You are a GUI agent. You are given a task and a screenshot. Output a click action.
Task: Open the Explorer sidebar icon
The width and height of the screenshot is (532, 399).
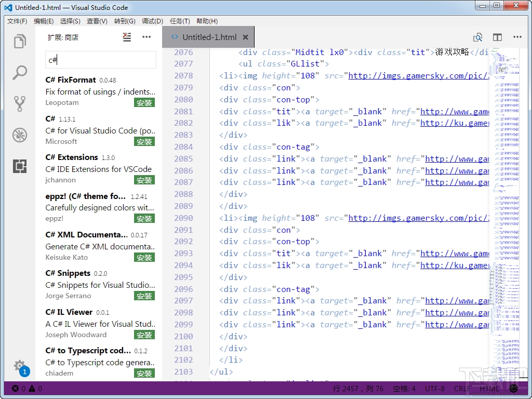click(x=19, y=41)
